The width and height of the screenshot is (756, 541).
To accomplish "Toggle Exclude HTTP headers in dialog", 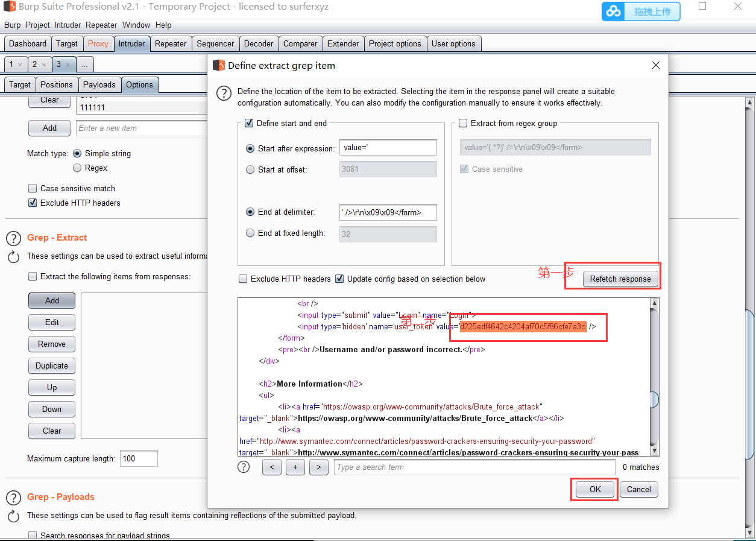I will point(243,279).
